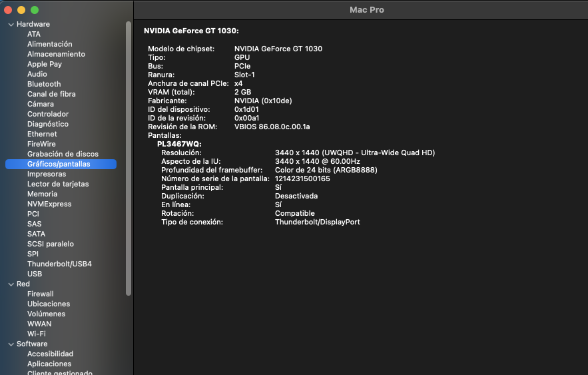Screen dimensions: 588x375
Task: Collapse the Red section chevron
Action: click(x=11, y=284)
